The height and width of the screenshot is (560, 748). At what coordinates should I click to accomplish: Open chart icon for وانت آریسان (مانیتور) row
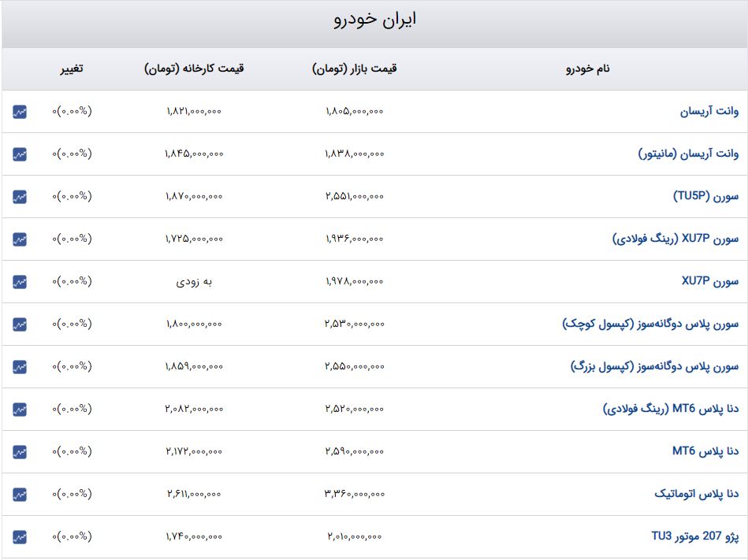coord(20,154)
